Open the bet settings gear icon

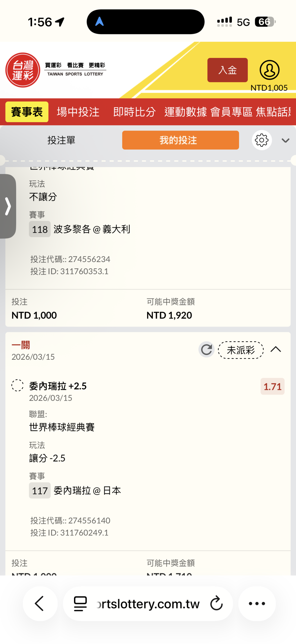coord(262,140)
